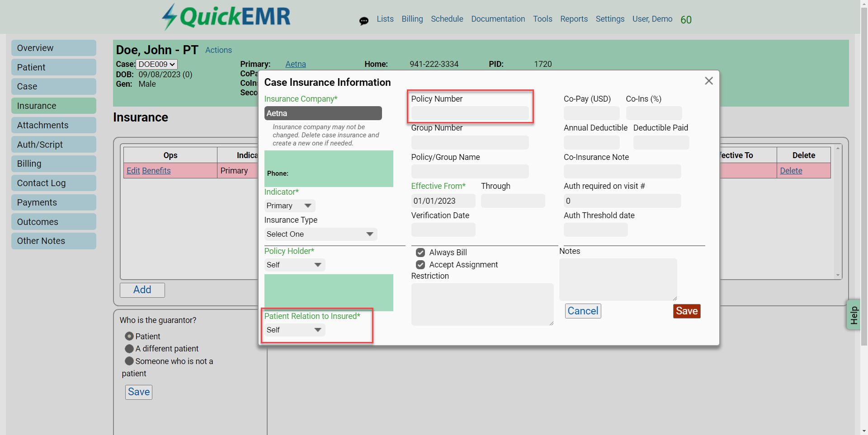This screenshot has width=868, height=435.
Task: Open the chat bubble messages icon
Action: (x=363, y=21)
